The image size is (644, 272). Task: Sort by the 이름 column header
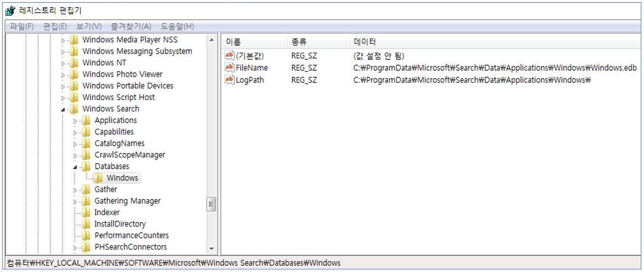pyautogui.click(x=254, y=42)
